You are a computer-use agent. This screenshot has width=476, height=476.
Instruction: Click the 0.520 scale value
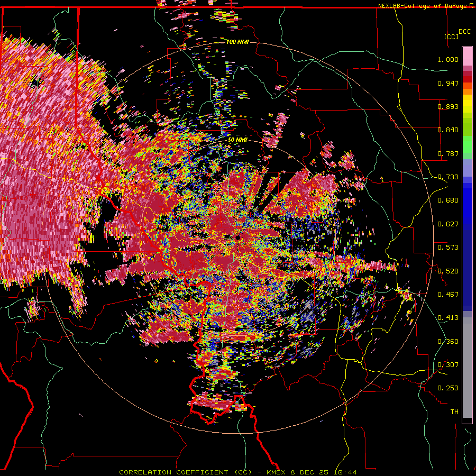click(448, 271)
